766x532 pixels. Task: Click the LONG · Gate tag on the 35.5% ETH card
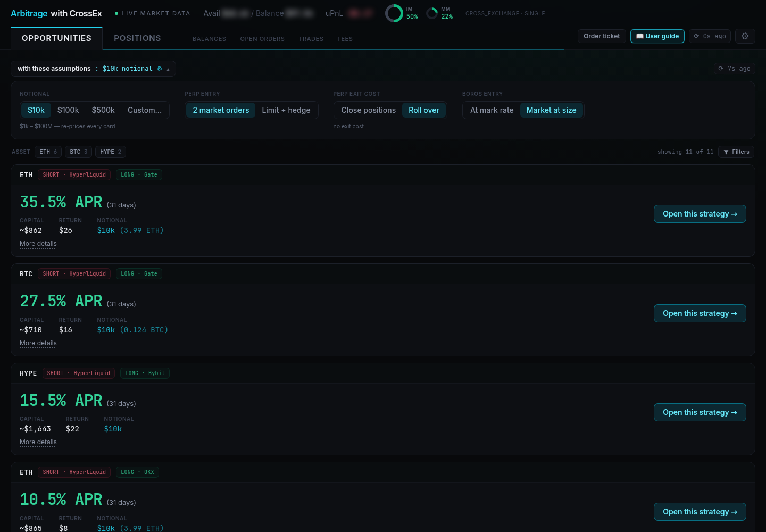tap(139, 174)
